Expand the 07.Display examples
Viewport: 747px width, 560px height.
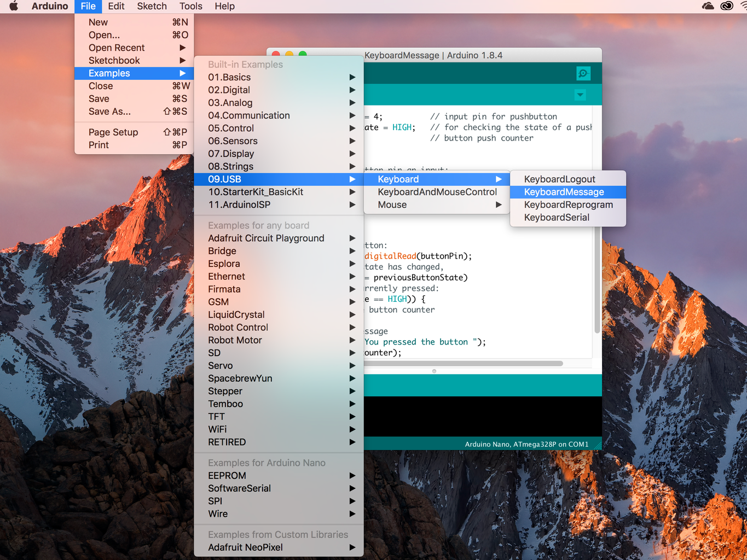click(x=279, y=154)
